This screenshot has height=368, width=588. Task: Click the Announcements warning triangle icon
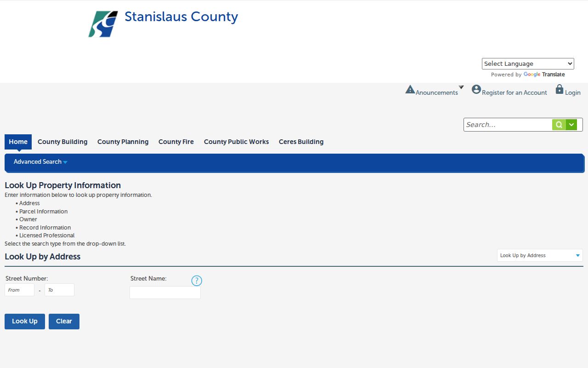coord(410,89)
